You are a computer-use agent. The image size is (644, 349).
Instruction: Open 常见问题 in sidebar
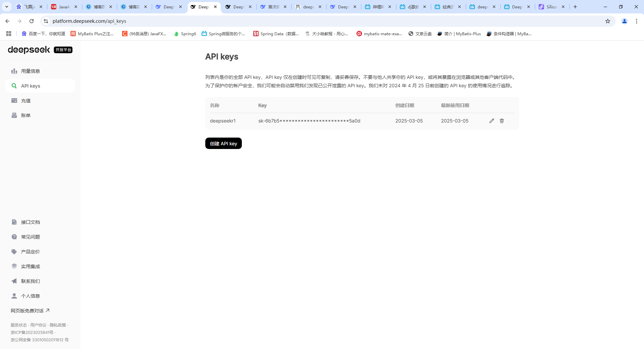click(x=40, y=237)
